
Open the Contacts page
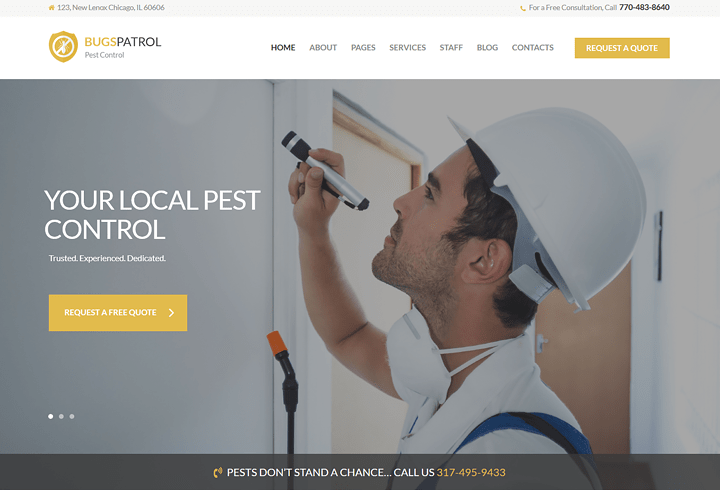click(533, 48)
